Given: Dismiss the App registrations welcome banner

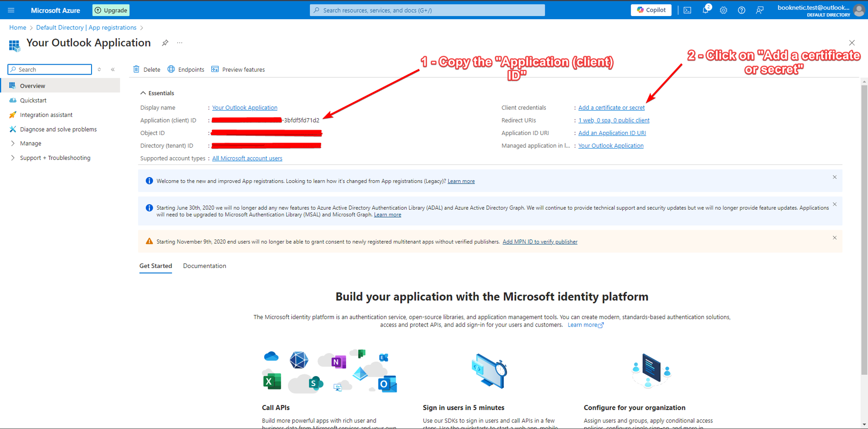Looking at the screenshot, I should pos(835,177).
